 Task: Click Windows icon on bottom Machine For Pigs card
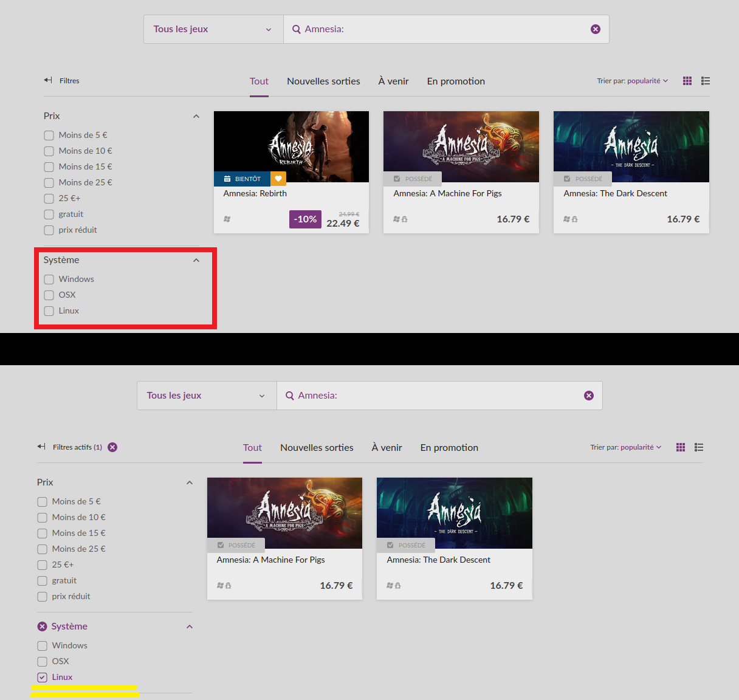tap(220, 585)
